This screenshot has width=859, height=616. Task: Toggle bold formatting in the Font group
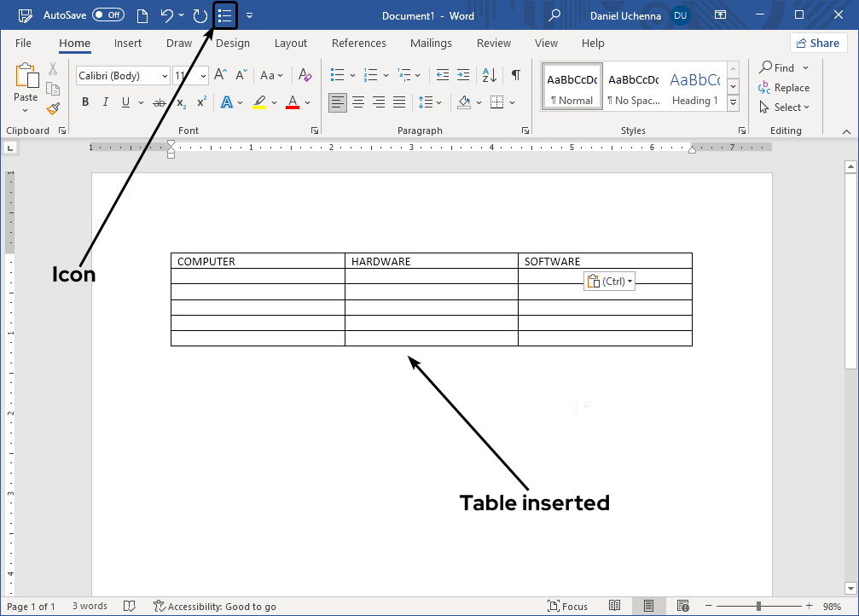(x=84, y=102)
